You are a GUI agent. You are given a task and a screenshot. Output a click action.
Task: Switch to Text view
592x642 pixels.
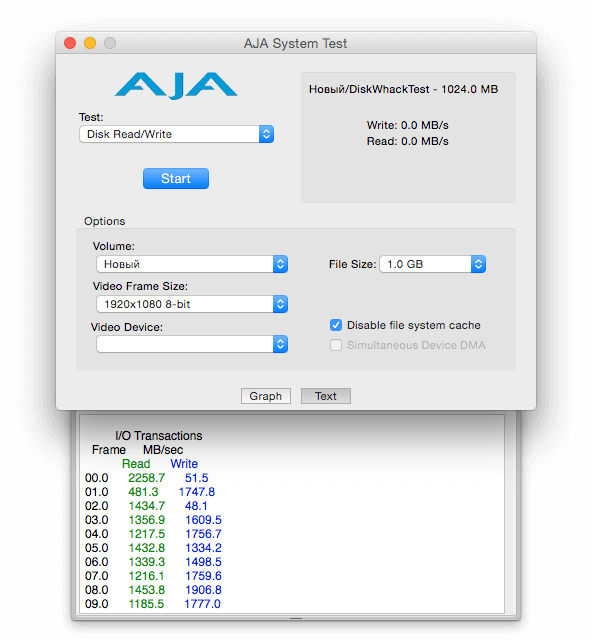[326, 396]
